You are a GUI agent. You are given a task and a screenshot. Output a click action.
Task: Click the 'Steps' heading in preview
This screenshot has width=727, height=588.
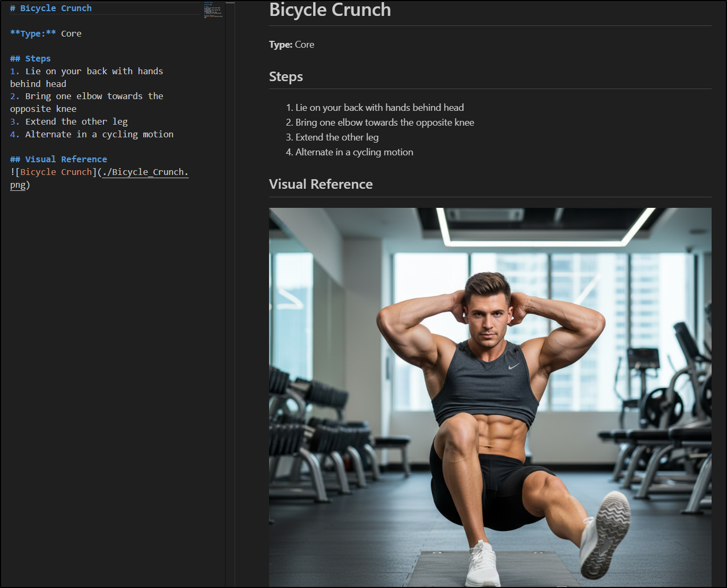(285, 77)
